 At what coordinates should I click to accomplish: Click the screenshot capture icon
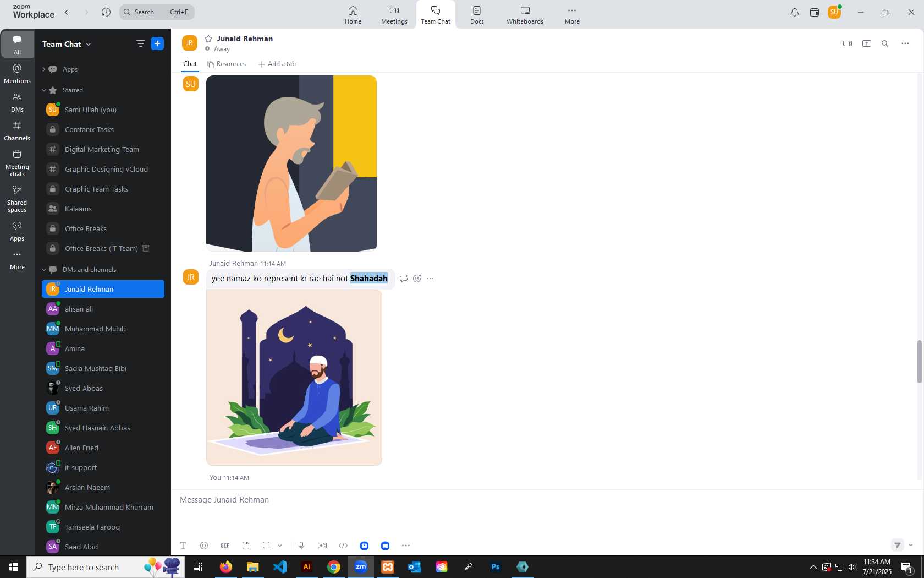266,546
